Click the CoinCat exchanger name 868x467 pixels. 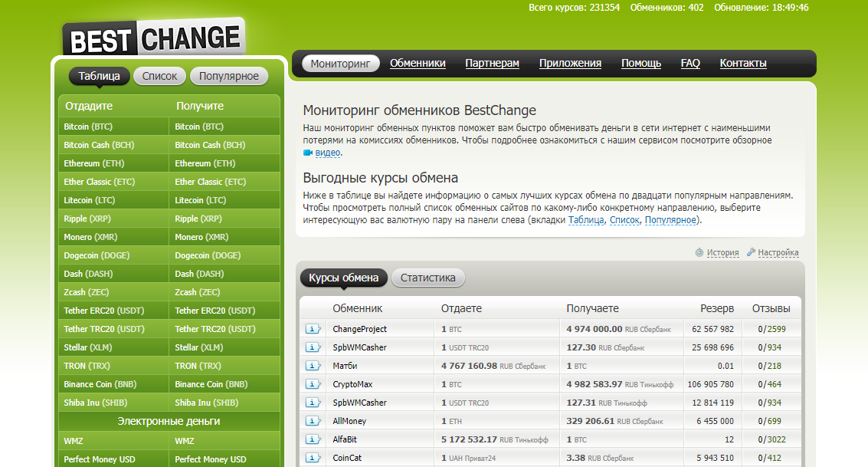(x=347, y=458)
